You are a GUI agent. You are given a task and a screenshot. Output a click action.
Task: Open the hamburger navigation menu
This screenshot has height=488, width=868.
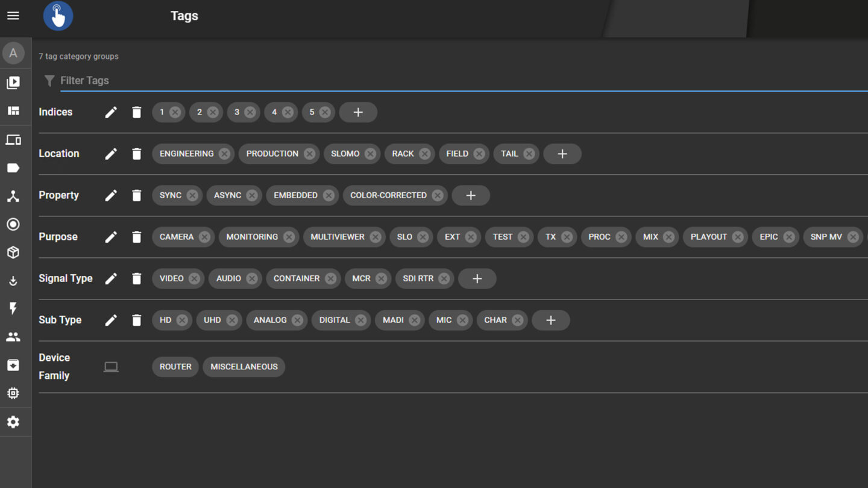(x=13, y=16)
